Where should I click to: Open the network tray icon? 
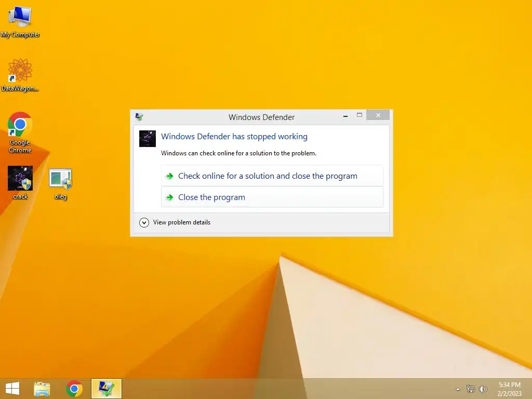tap(471, 389)
